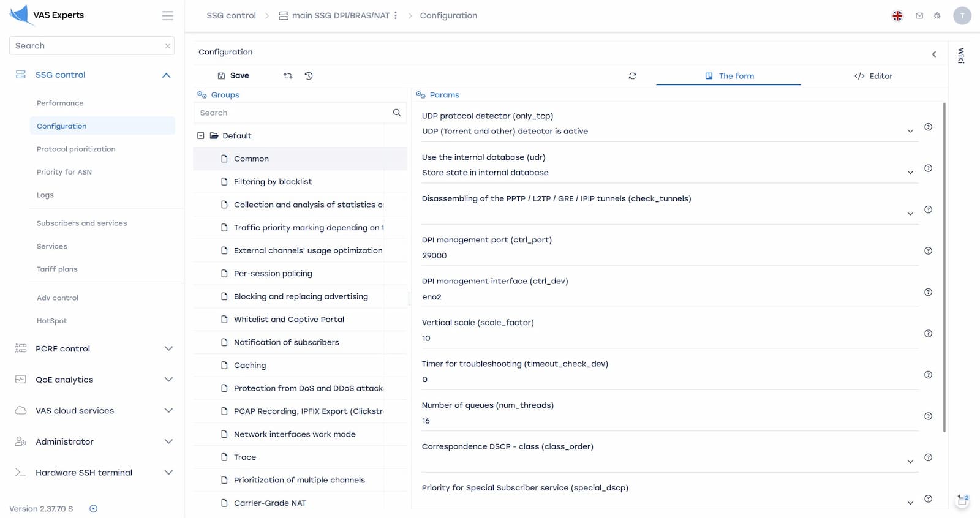Collapse the SSG control sidebar section
980x518 pixels.
(166, 75)
